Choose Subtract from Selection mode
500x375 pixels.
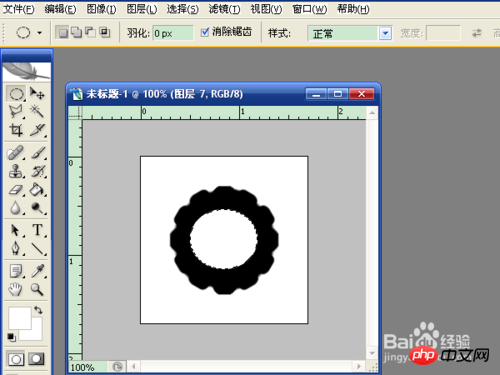point(90,32)
